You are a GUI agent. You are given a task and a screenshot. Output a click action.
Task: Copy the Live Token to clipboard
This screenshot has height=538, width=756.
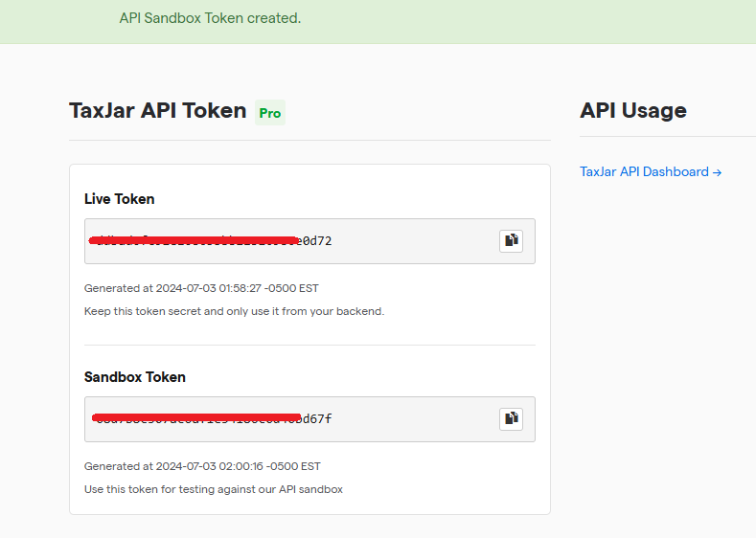click(511, 241)
